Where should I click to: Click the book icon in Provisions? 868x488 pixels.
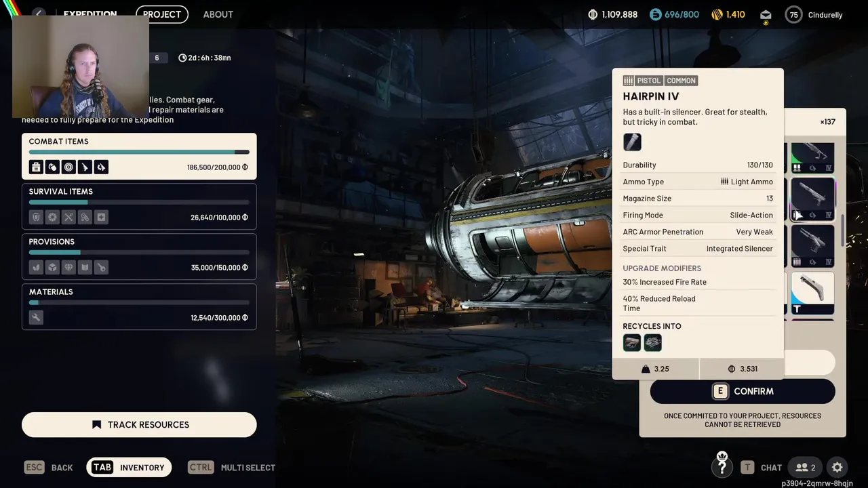point(85,268)
